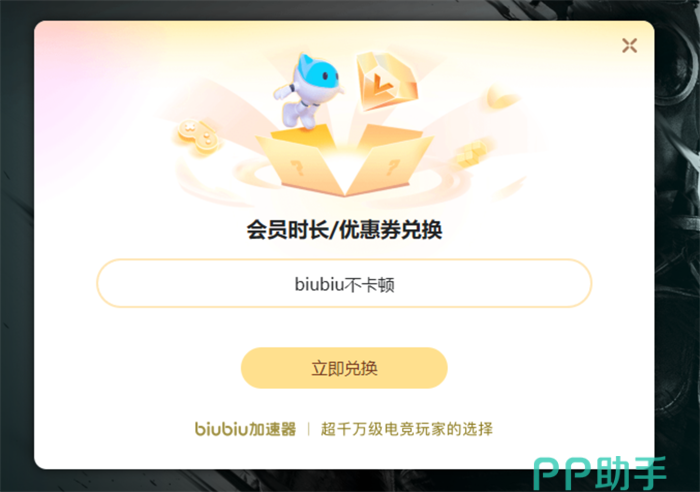Click the dark backdrop right of dialog
Screen dimensions: 700x492
pyautogui.click(x=677, y=246)
